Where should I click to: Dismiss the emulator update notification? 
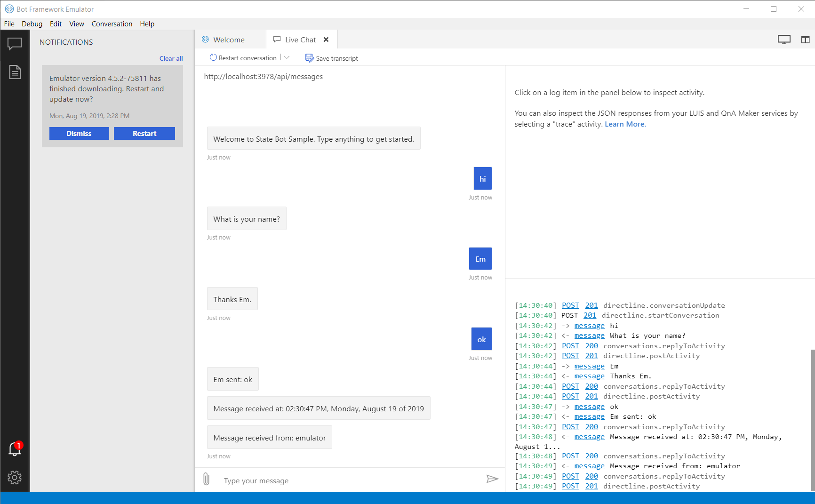coord(79,133)
